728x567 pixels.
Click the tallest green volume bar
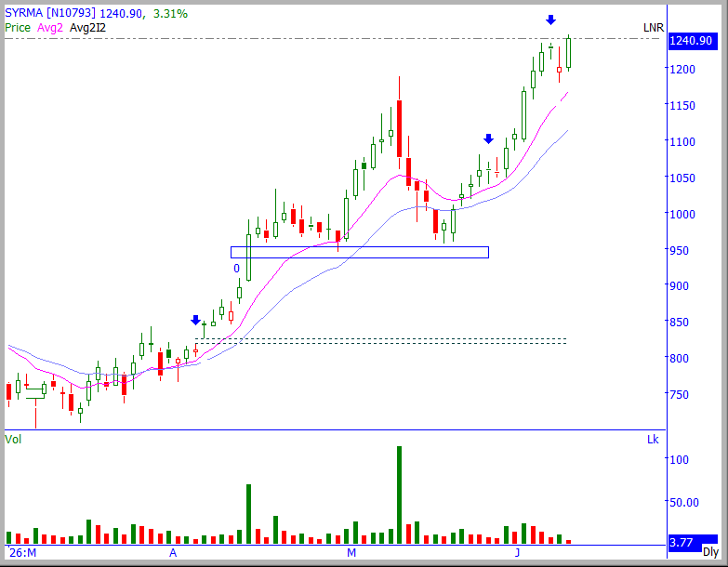pyautogui.click(x=399, y=494)
